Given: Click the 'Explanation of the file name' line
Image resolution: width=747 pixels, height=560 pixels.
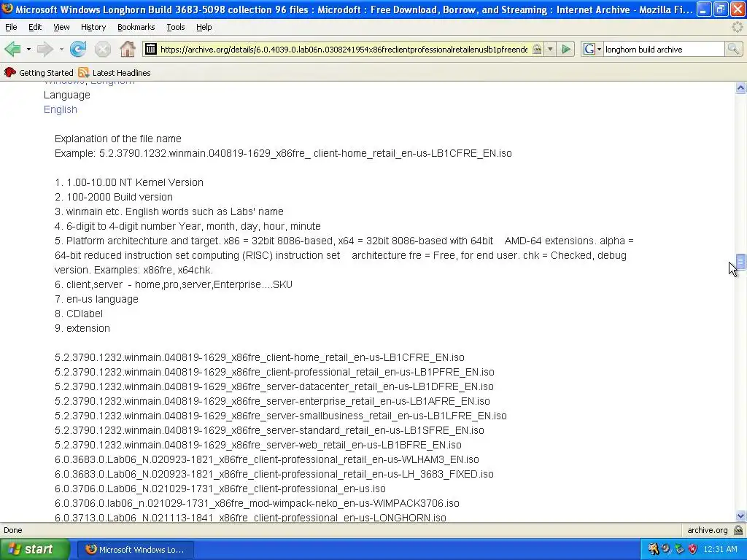Looking at the screenshot, I should tap(118, 139).
